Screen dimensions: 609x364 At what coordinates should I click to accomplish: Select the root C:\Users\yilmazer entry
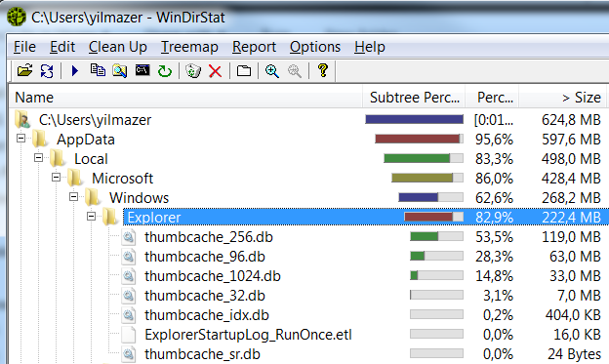[x=95, y=120]
